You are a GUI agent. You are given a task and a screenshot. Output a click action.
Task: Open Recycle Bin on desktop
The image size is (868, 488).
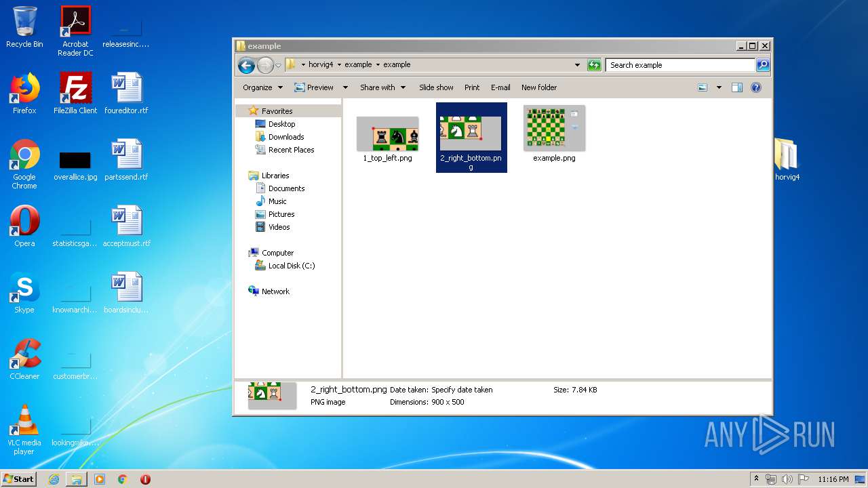24,27
